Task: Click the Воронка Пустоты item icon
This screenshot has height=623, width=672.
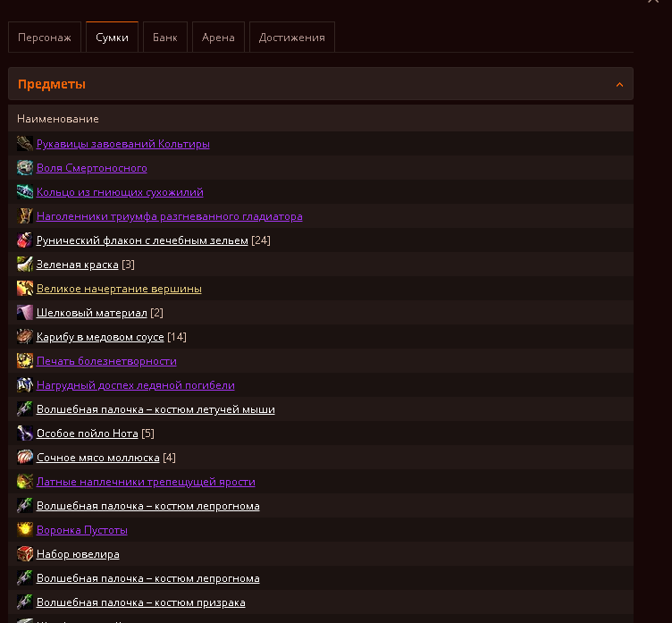Action: pos(25,530)
